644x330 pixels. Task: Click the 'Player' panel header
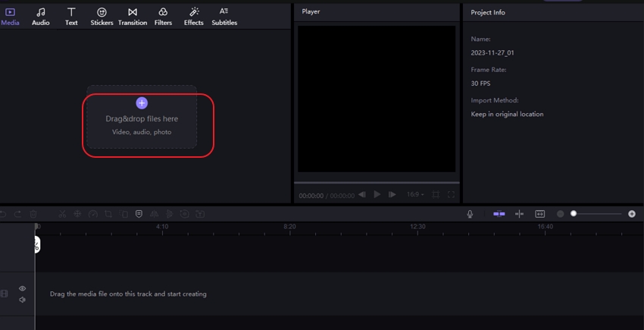pos(311,11)
